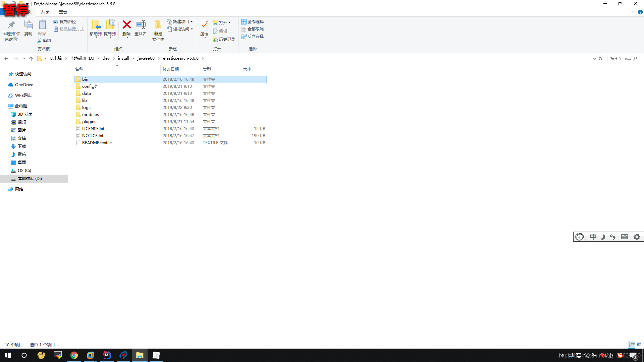Select the modules folder
This screenshot has height=362, width=644.
coord(170,115)
